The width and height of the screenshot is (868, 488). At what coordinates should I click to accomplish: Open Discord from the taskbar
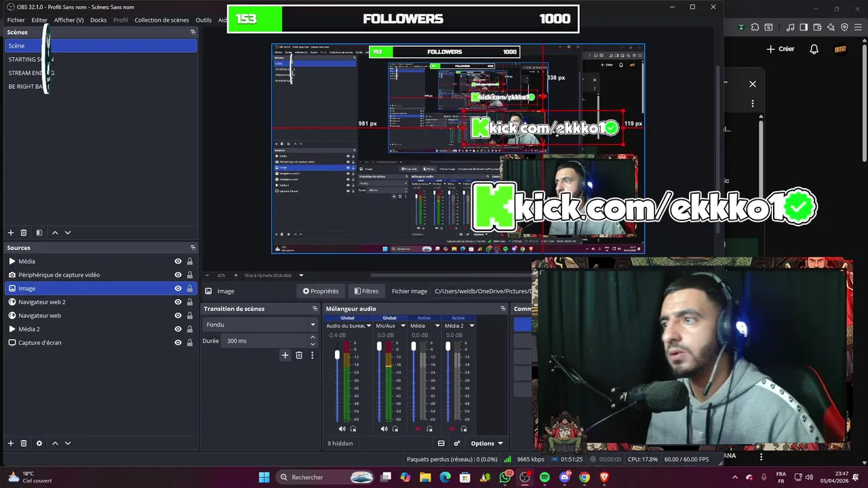pyautogui.click(x=564, y=477)
